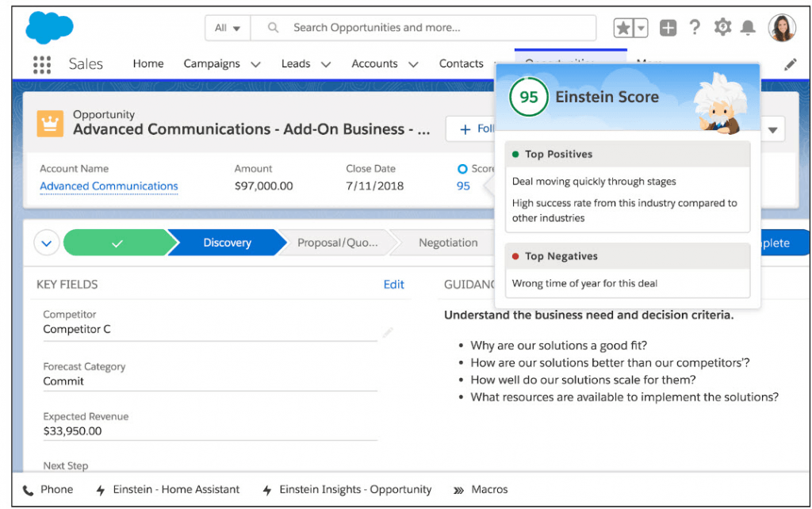This screenshot has height=509, width=812.
Task: Click the Opportunity crown icon
Action: pos(50,123)
